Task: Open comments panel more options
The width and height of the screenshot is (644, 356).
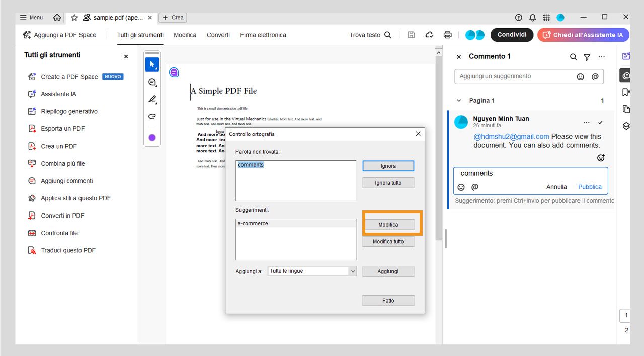Action: (x=602, y=57)
